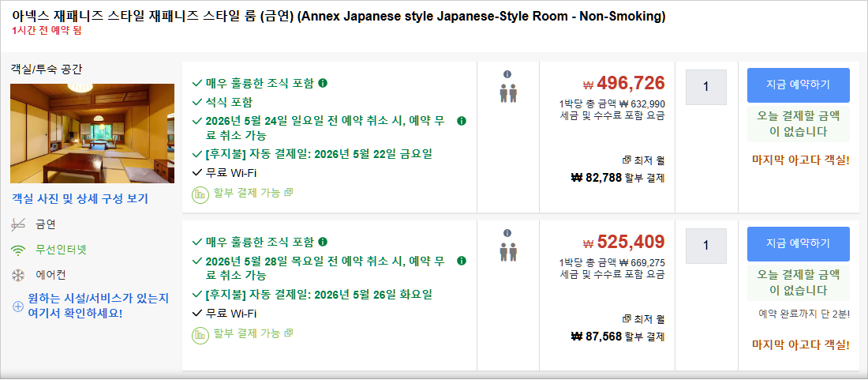Click the green wireless internet icon
This screenshot has height=380, width=868.
(17, 250)
